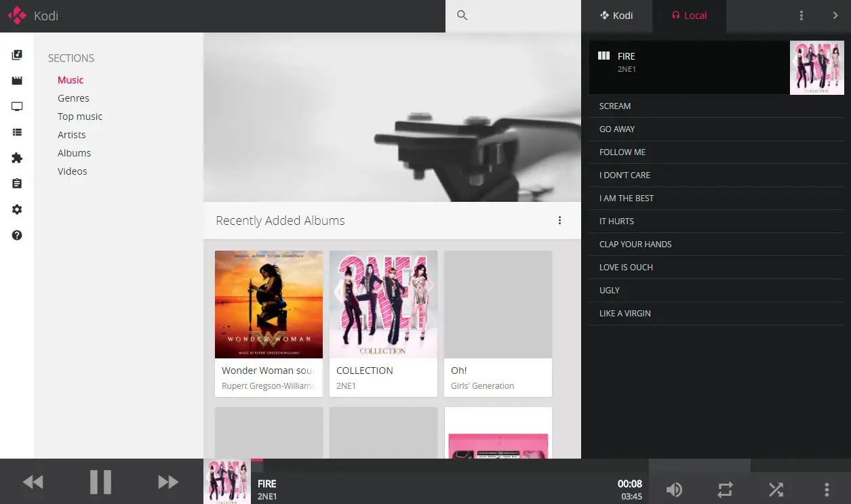Select Top music section

pyautogui.click(x=80, y=117)
